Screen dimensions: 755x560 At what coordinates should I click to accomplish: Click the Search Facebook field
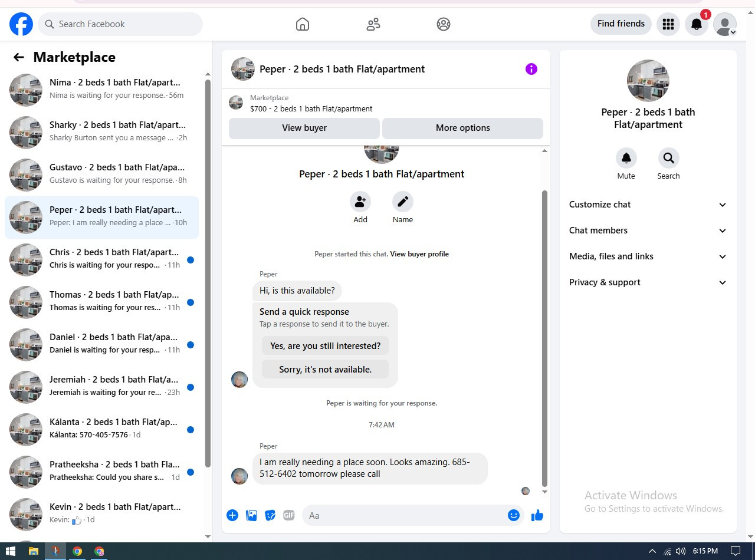pos(121,24)
